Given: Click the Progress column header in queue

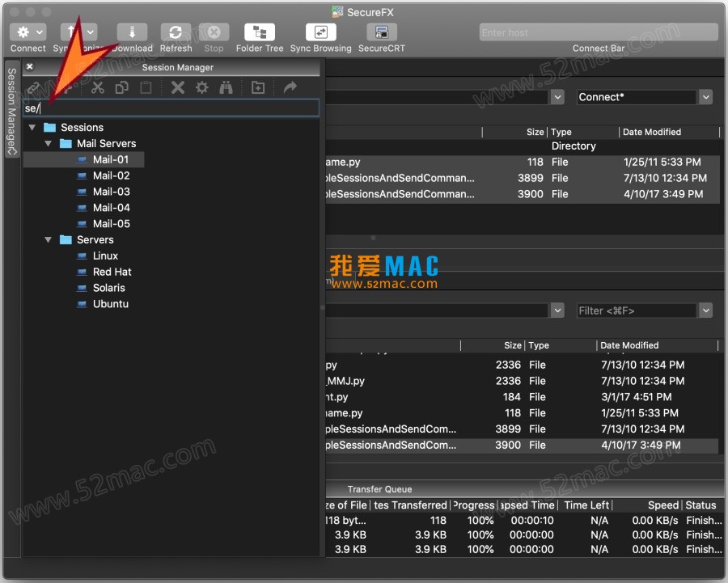Looking at the screenshot, I should click(473, 505).
